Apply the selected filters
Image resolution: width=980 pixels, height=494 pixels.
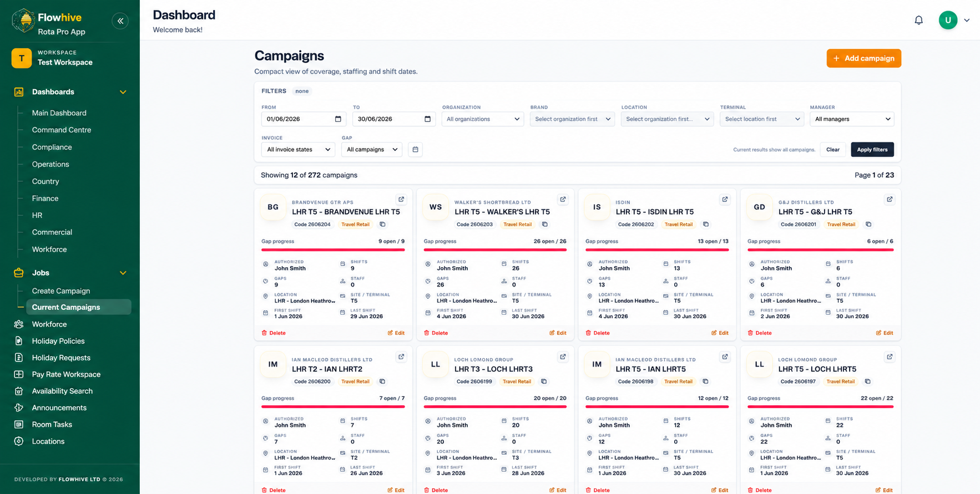coord(872,150)
